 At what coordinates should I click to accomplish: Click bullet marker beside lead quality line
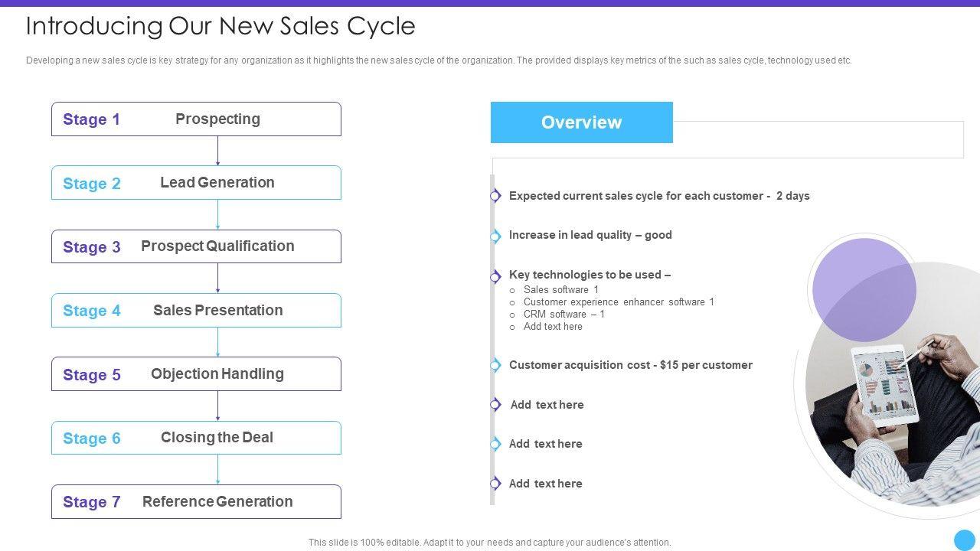pyautogui.click(x=495, y=236)
